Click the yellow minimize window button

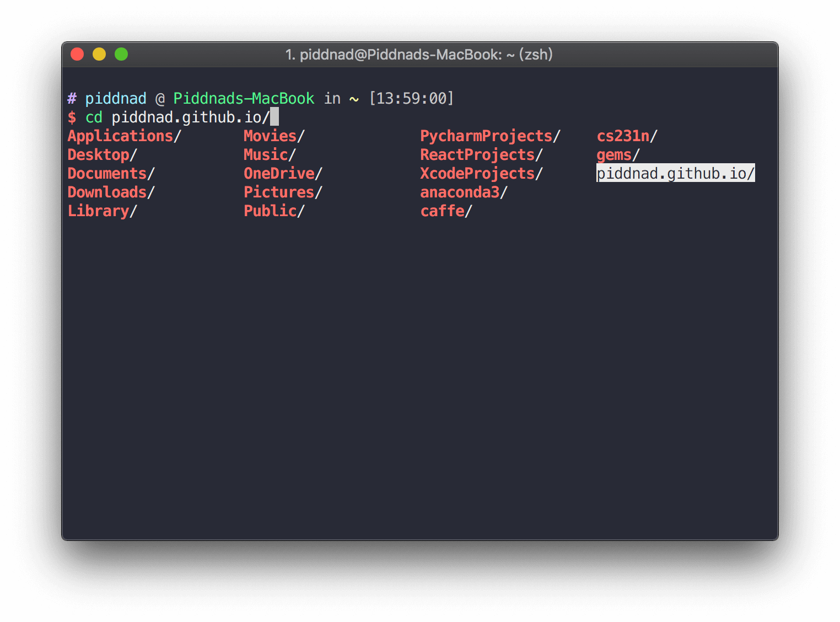point(99,54)
